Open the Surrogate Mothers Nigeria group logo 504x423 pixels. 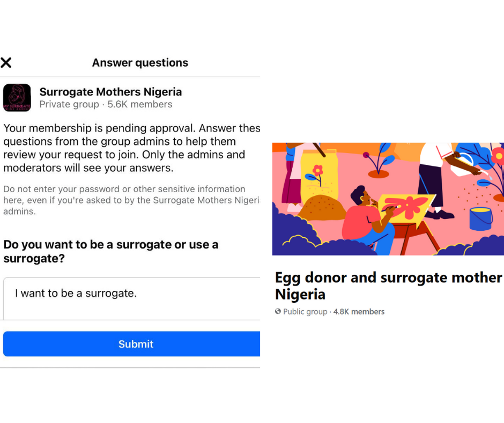coord(17,98)
